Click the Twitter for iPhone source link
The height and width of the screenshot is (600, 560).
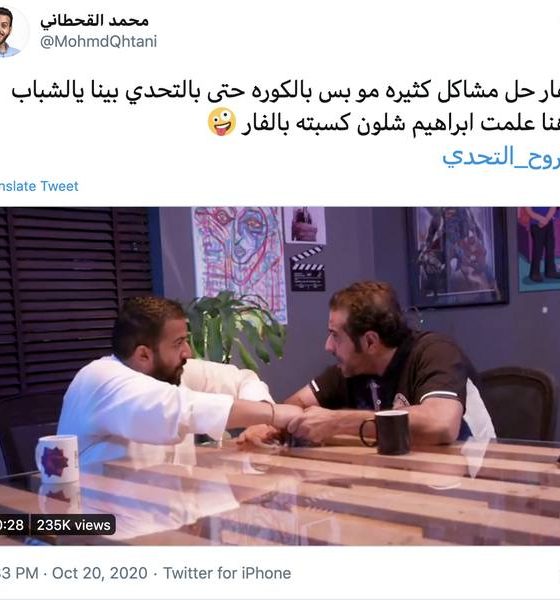(x=227, y=573)
